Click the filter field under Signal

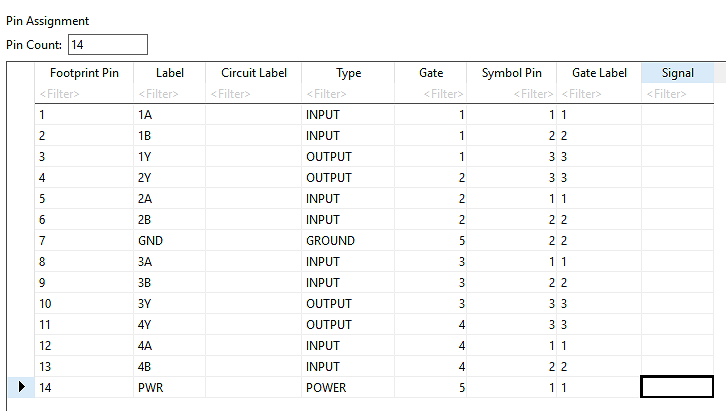click(677, 94)
